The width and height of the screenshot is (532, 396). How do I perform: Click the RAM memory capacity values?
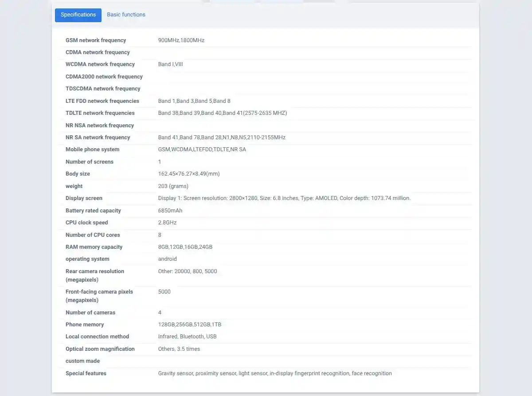pos(185,247)
